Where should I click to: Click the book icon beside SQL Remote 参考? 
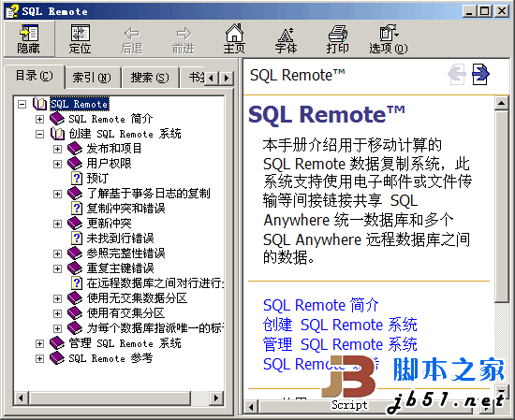57,358
